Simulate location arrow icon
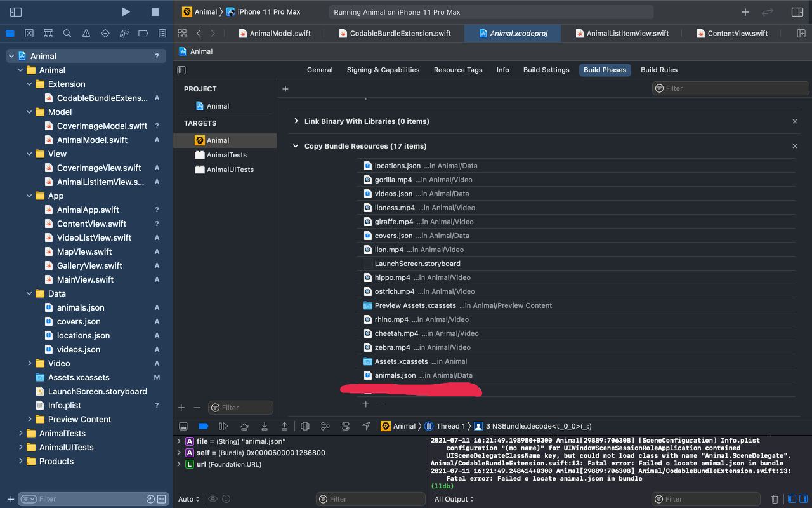The width and height of the screenshot is (812, 508). click(x=365, y=426)
